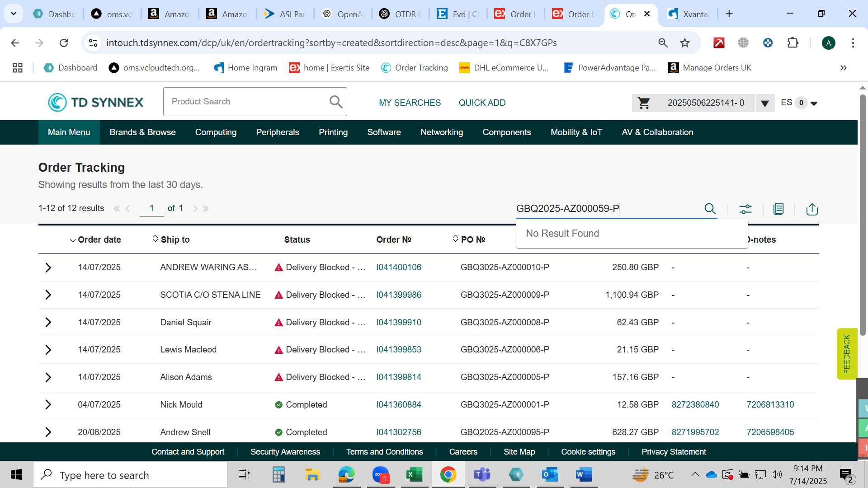Screen dimensions: 868x488
Task: Click the Windows Start button
Action: tap(16, 475)
